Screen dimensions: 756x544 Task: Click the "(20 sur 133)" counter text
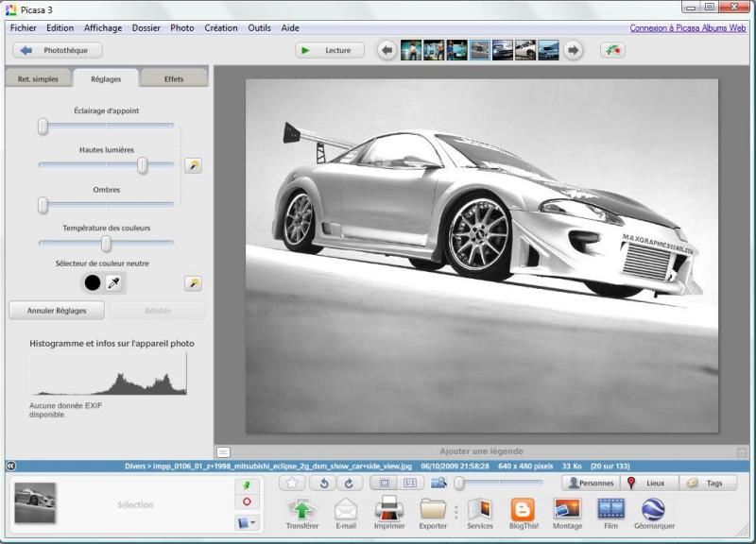pyautogui.click(x=610, y=466)
